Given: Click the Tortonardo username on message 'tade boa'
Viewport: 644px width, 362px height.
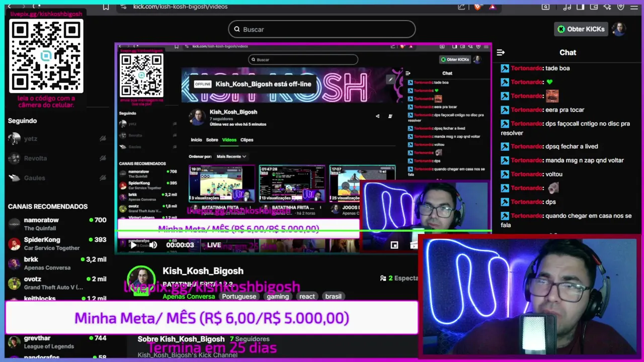Looking at the screenshot, I should click(x=526, y=68).
